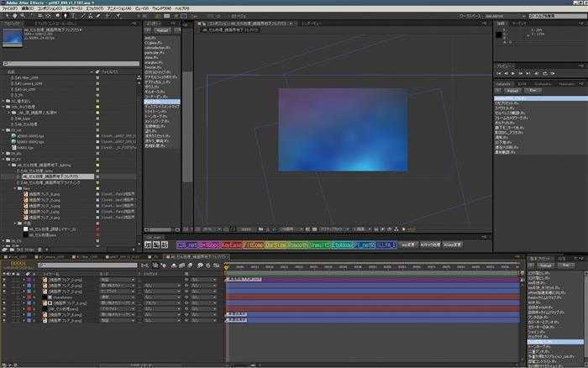The image size is (588, 368).
Task: Select the Pen tool in toolbar
Action: [x=66, y=16]
